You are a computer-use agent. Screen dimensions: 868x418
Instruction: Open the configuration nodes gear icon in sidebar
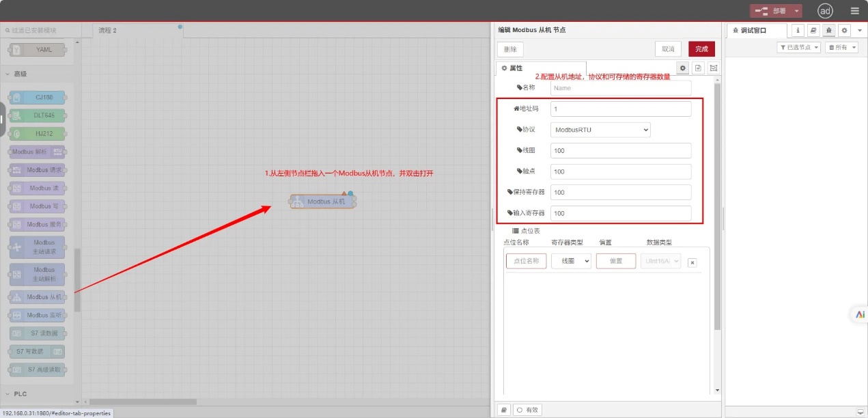pos(844,30)
